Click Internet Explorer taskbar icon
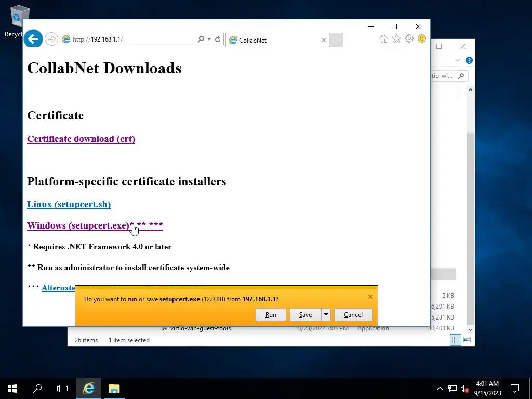 [89, 389]
